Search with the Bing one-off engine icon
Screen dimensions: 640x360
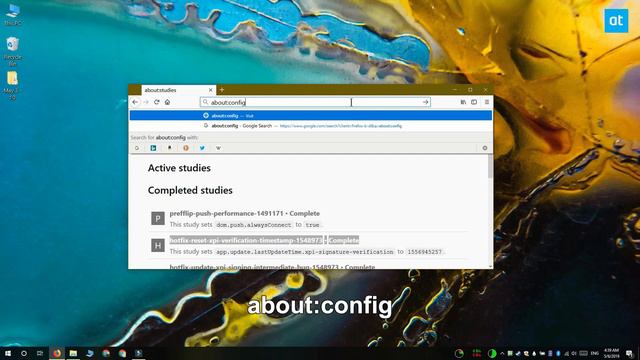[153, 148]
